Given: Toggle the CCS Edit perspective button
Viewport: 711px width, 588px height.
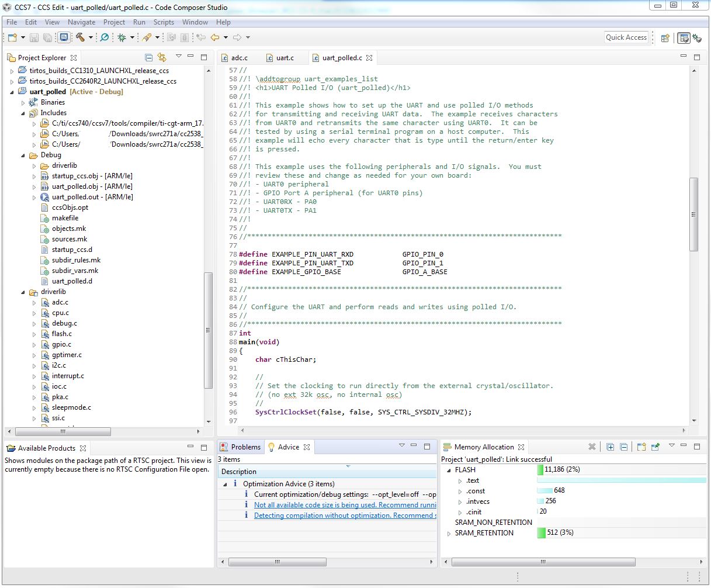Looking at the screenshot, I should coord(683,38).
